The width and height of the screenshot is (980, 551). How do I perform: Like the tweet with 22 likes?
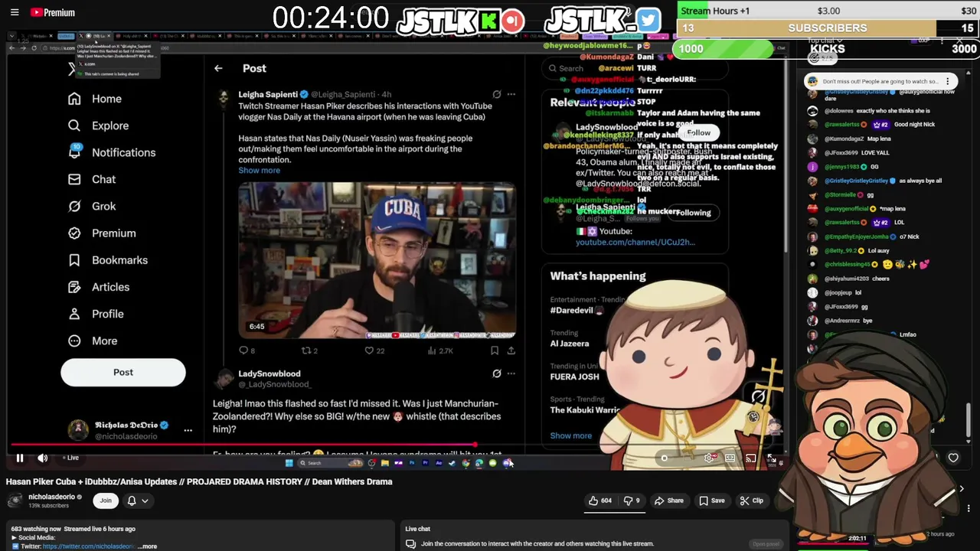[374, 350]
